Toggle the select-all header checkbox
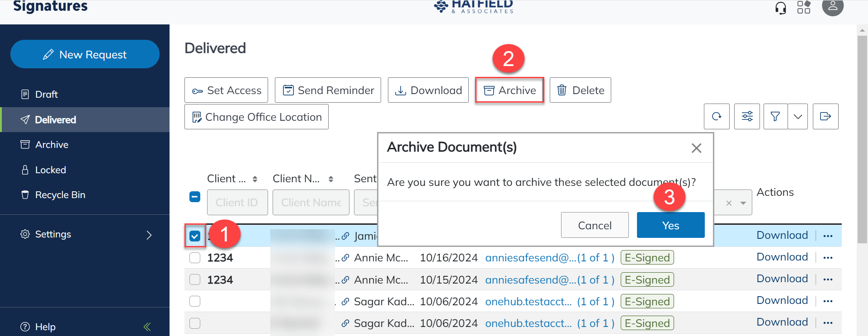The image size is (868, 336). 195,197
